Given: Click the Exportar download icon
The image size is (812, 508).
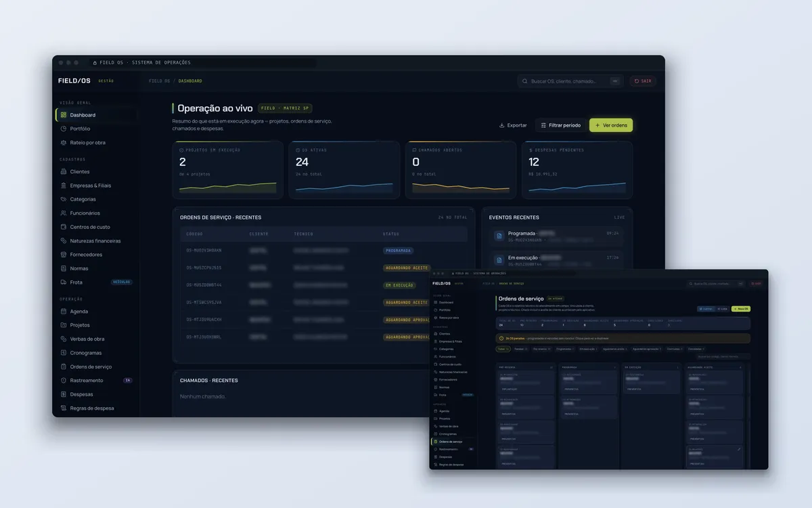Looking at the screenshot, I should 502,125.
